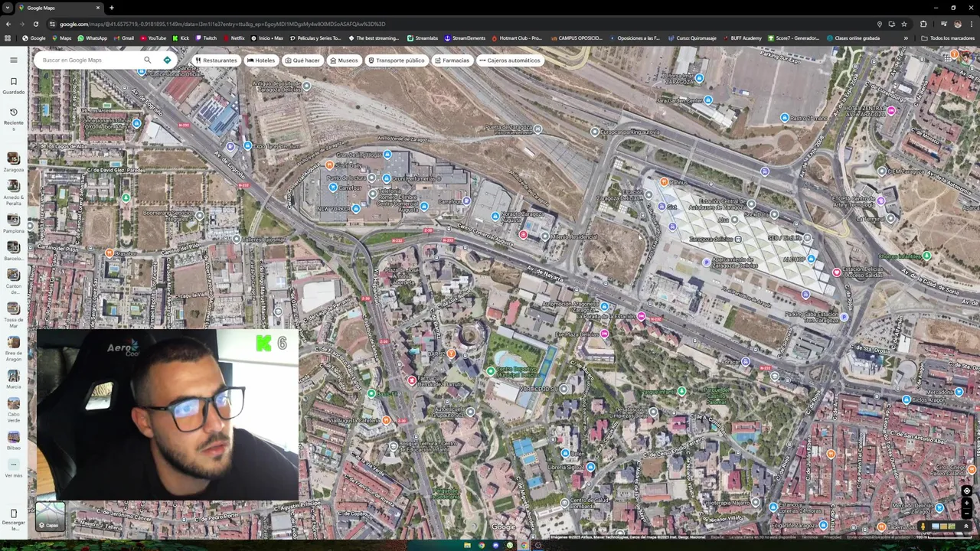The image size is (980, 551).
Task: Select the Qué hacer category chip
Action: 302,60
